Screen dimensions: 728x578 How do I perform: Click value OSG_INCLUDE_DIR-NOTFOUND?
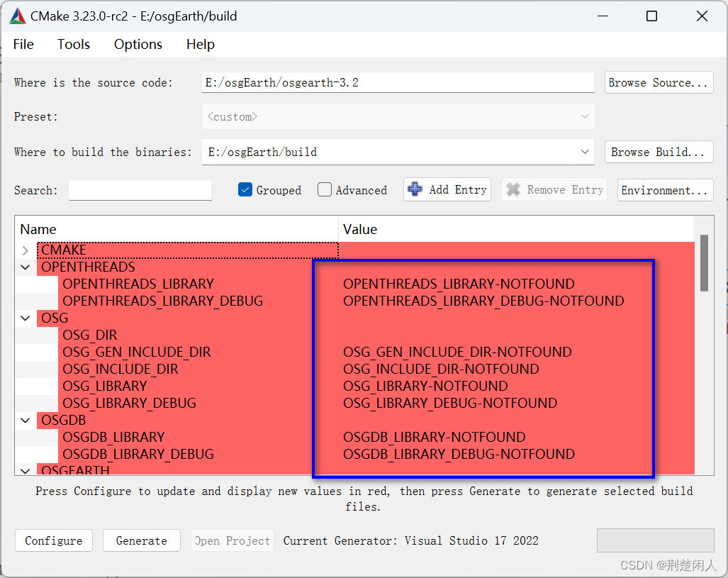pyautogui.click(x=441, y=369)
